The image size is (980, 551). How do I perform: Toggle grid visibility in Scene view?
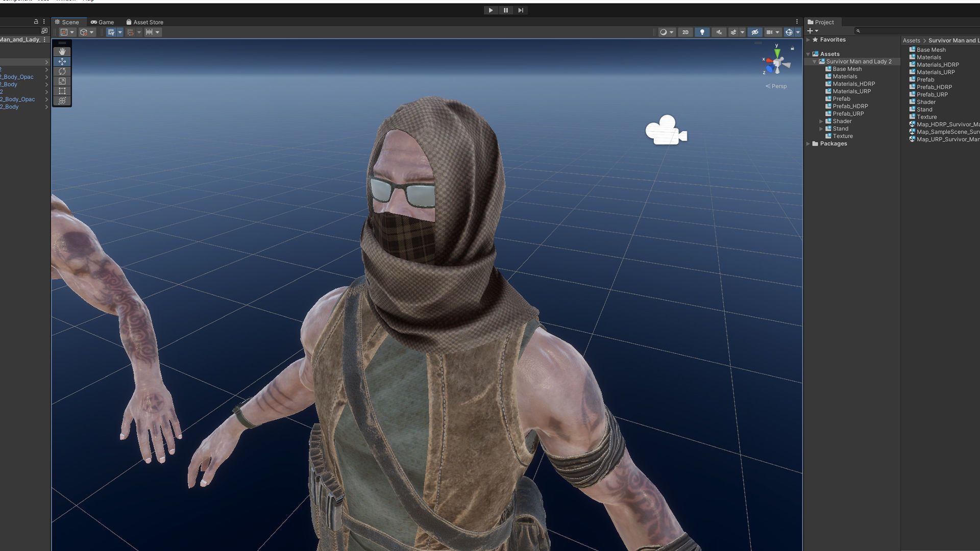111,32
